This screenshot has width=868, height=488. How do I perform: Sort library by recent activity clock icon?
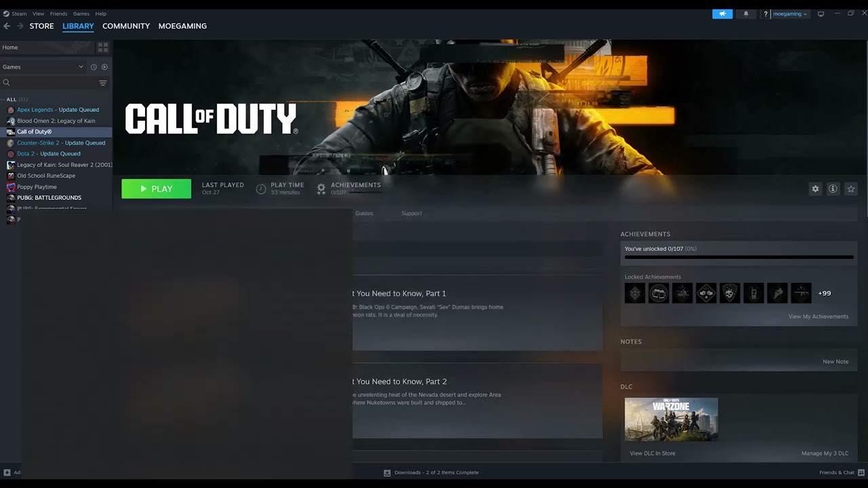94,67
